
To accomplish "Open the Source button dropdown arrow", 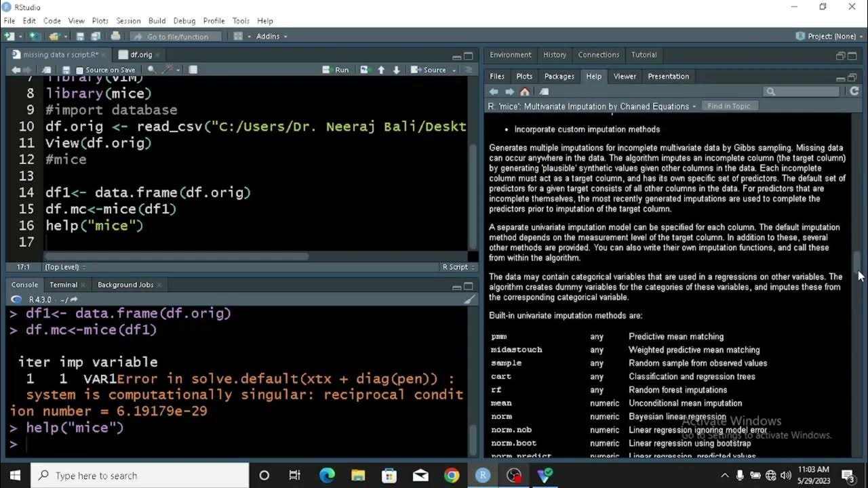I will [454, 70].
